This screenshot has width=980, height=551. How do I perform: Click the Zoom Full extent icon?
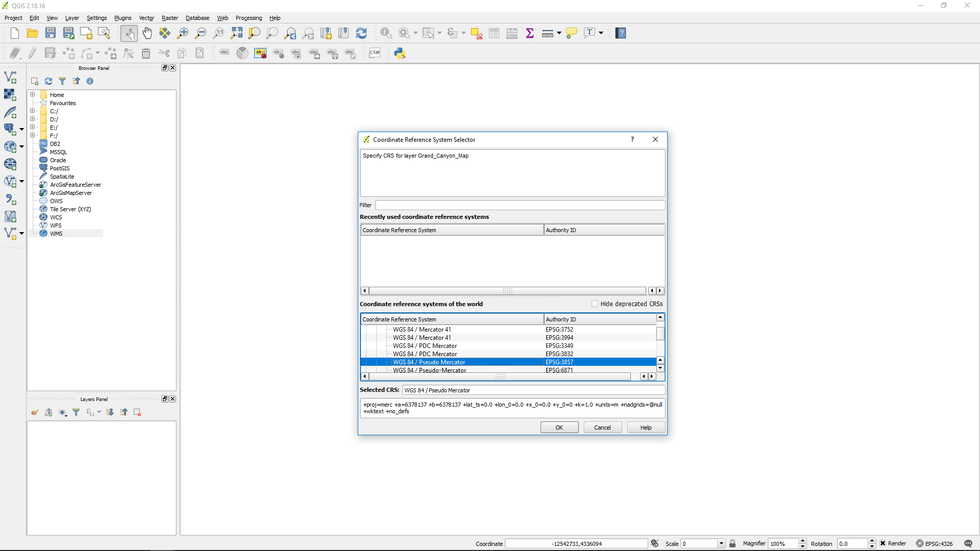[236, 33]
